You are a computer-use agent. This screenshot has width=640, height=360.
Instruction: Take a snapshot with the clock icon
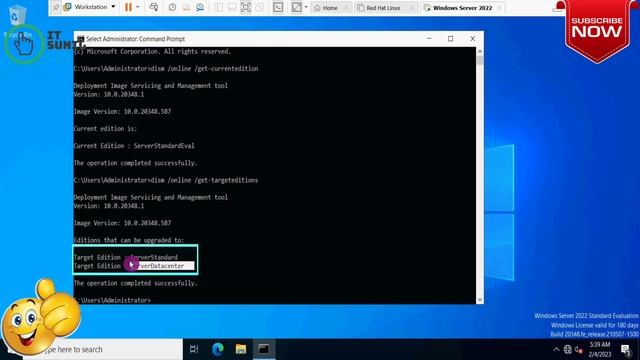coord(172,7)
